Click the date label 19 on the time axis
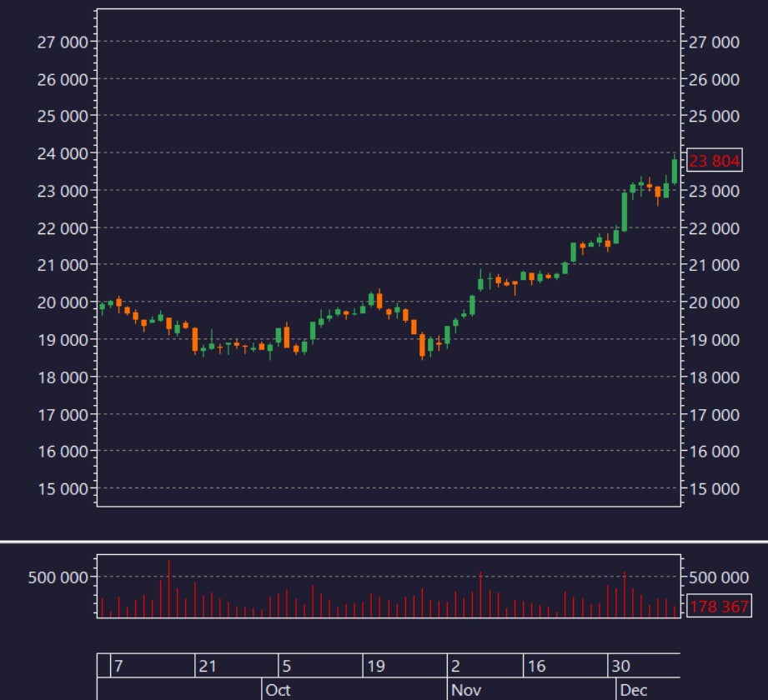Image resolution: width=768 pixels, height=700 pixels. (376, 666)
